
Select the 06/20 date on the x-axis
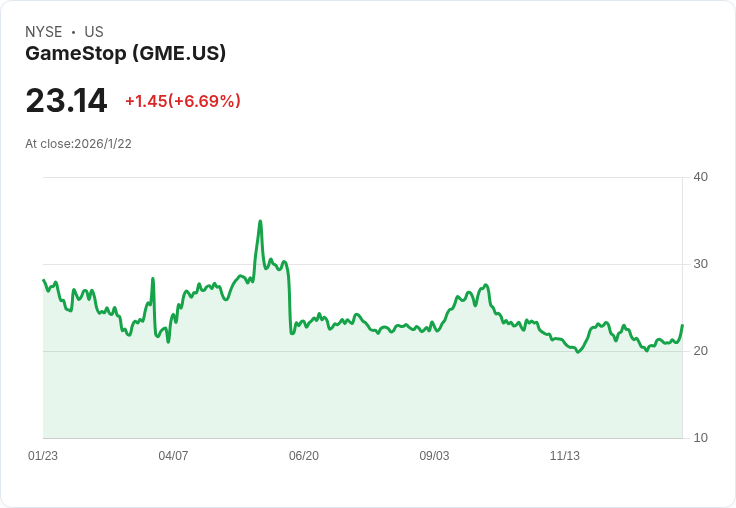[304, 456]
